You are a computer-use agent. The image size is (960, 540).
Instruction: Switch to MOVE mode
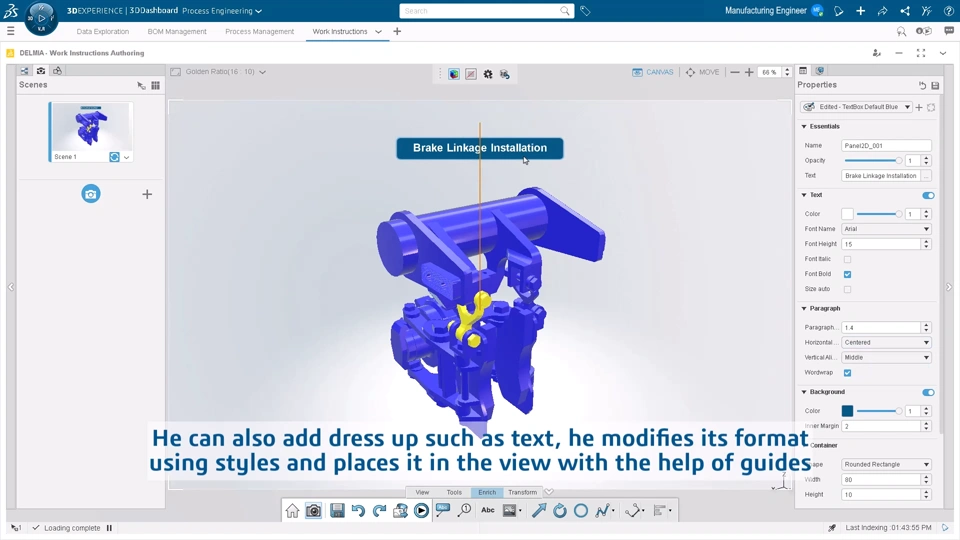[702, 72]
